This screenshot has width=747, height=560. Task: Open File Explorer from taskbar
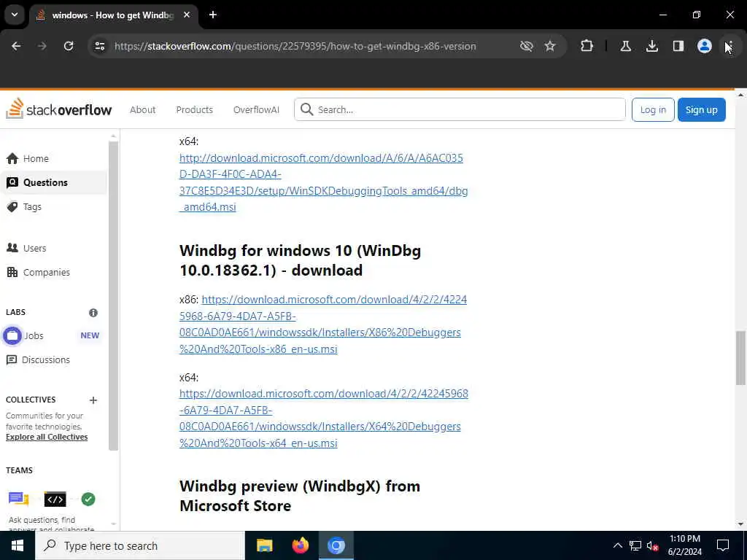pos(264,545)
